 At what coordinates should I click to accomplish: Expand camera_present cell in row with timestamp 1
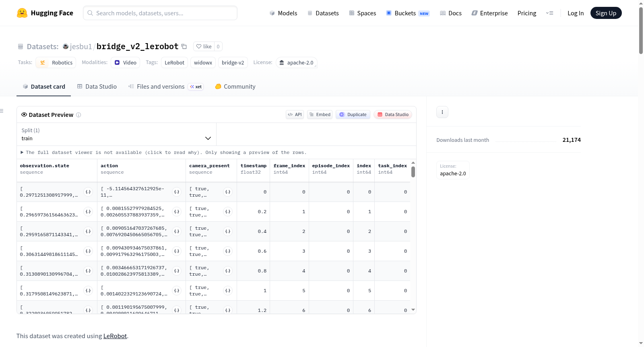point(228,291)
